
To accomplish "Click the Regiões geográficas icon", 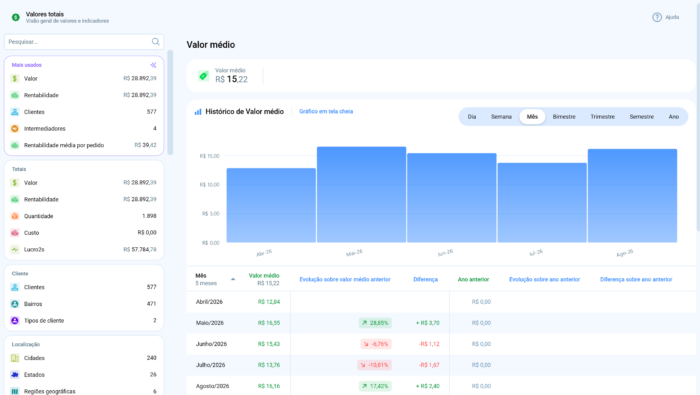I will (15, 391).
